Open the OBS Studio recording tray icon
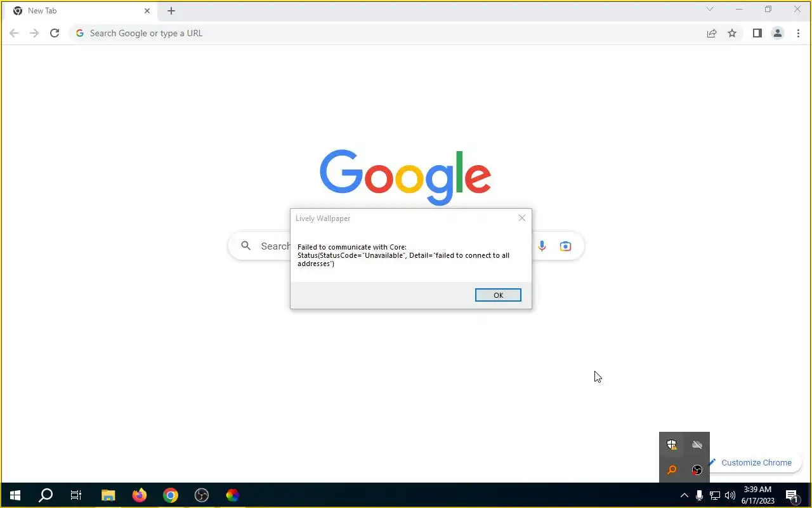Viewport: 812px width, 508px height. coord(697,470)
